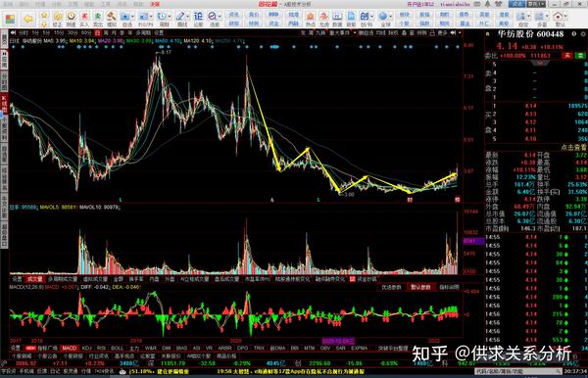Toggle the 日 daily period button
588x378 pixels.
[97, 33]
